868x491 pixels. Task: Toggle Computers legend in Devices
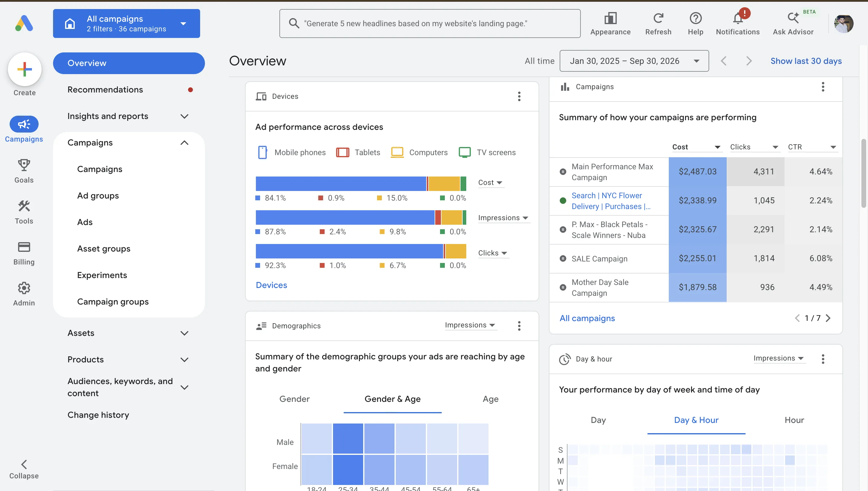(419, 152)
